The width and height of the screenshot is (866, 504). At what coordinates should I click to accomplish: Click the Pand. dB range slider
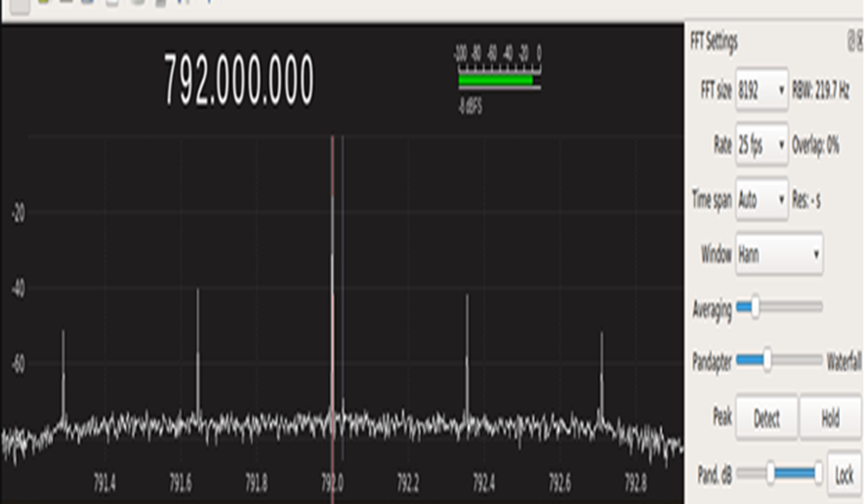[794, 473]
